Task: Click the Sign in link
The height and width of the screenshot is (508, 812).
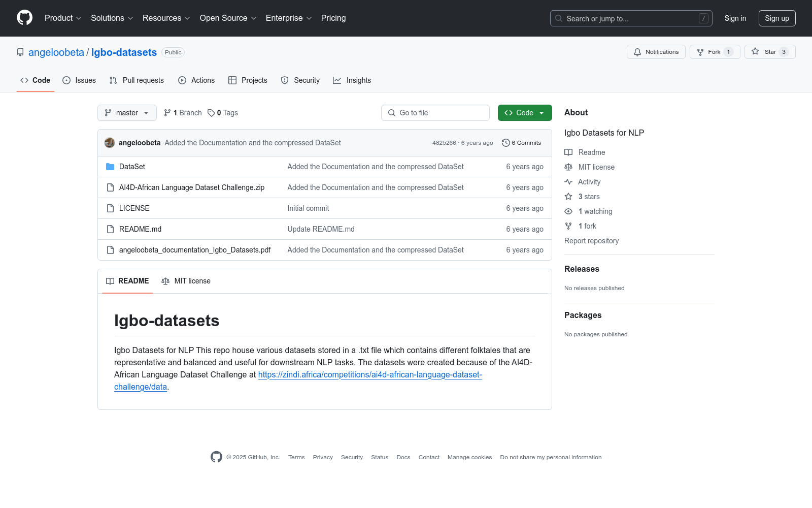Action: pyautogui.click(x=735, y=18)
